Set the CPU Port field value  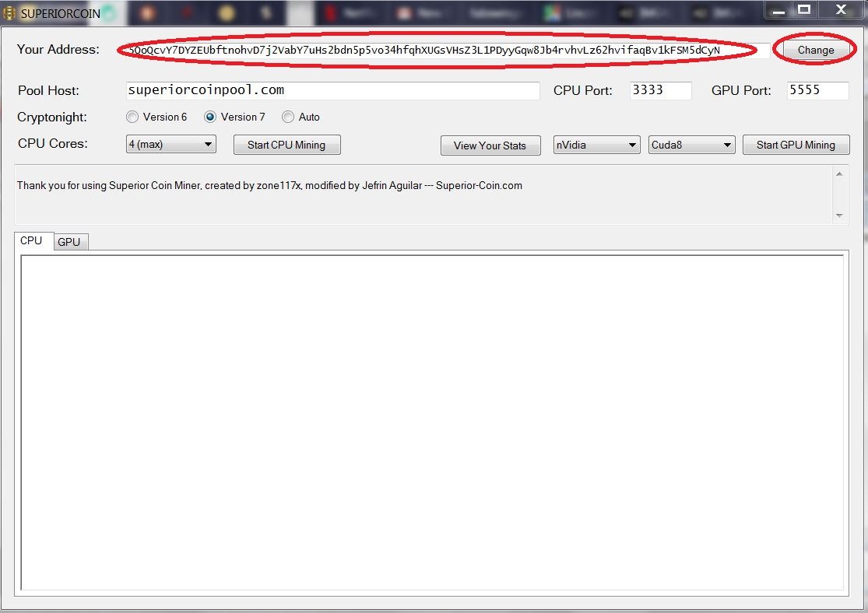click(660, 90)
